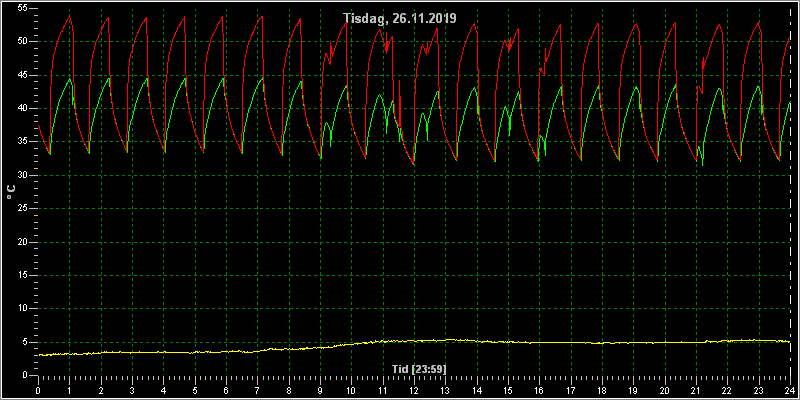Image resolution: width=800 pixels, height=400 pixels.
Task: Select hour 21 on the time axis
Action: pyautogui.click(x=696, y=391)
